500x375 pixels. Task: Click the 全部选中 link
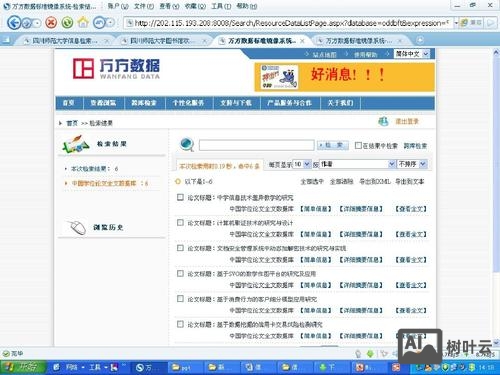tap(312, 182)
